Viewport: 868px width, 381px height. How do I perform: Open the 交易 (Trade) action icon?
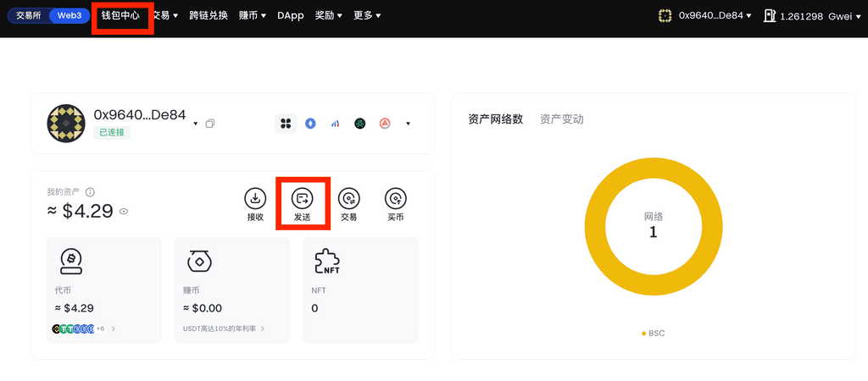348,199
